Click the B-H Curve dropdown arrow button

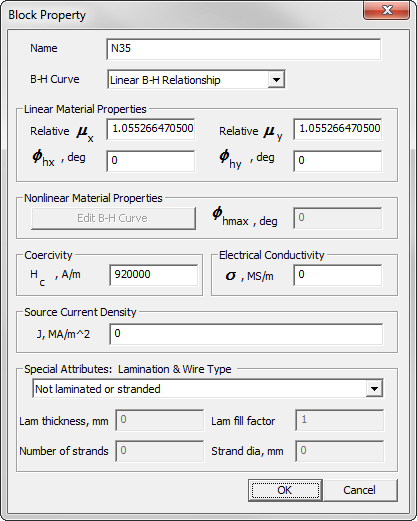[x=276, y=80]
